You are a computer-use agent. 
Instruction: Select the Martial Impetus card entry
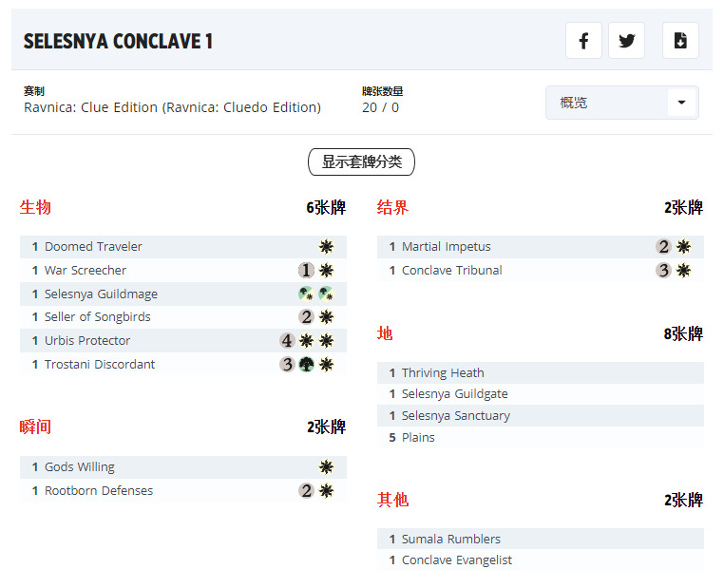(x=446, y=247)
